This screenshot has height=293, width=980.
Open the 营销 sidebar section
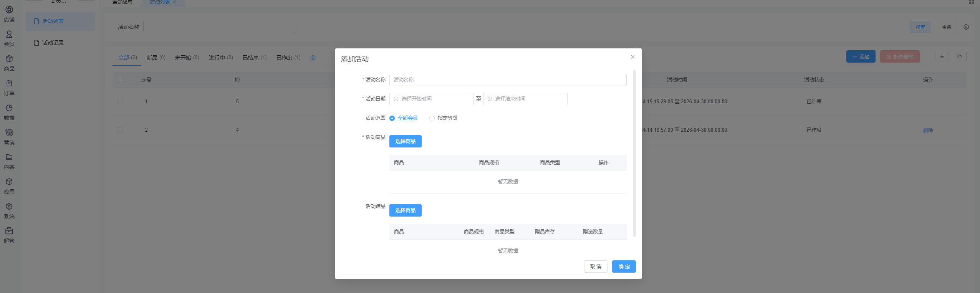pyautogui.click(x=9, y=137)
